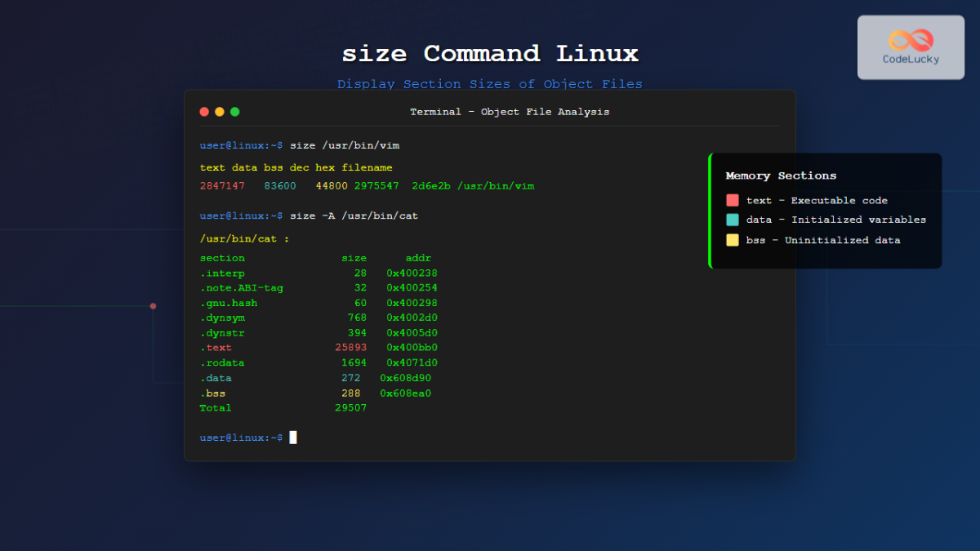Viewport: 980px width, 551px height.
Task: Select the yellow bss legend icon
Action: pyautogui.click(x=733, y=240)
